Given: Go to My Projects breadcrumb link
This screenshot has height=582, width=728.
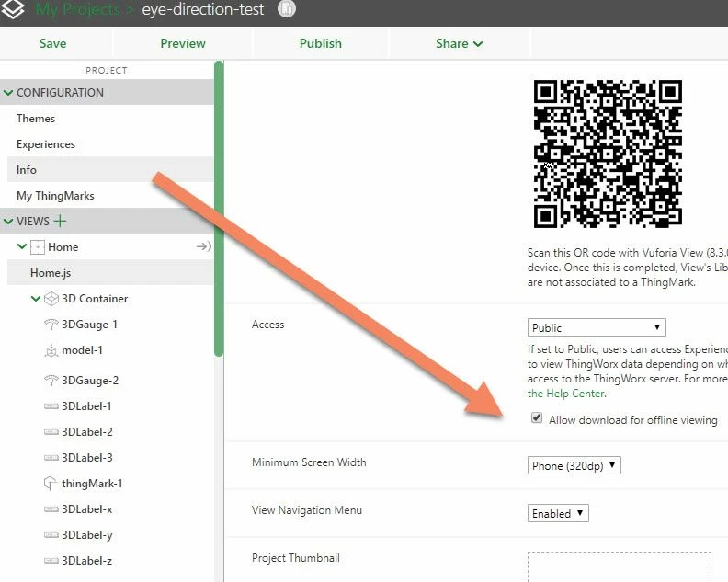Looking at the screenshot, I should [77, 9].
